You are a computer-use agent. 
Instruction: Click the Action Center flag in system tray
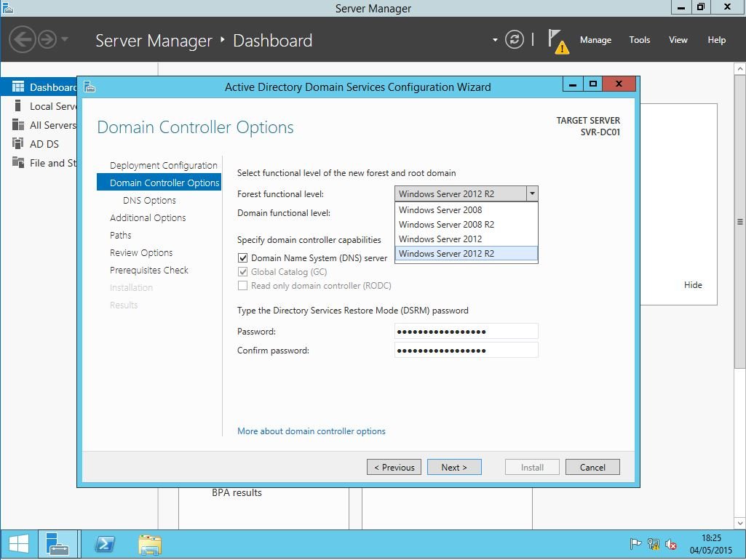(x=635, y=544)
